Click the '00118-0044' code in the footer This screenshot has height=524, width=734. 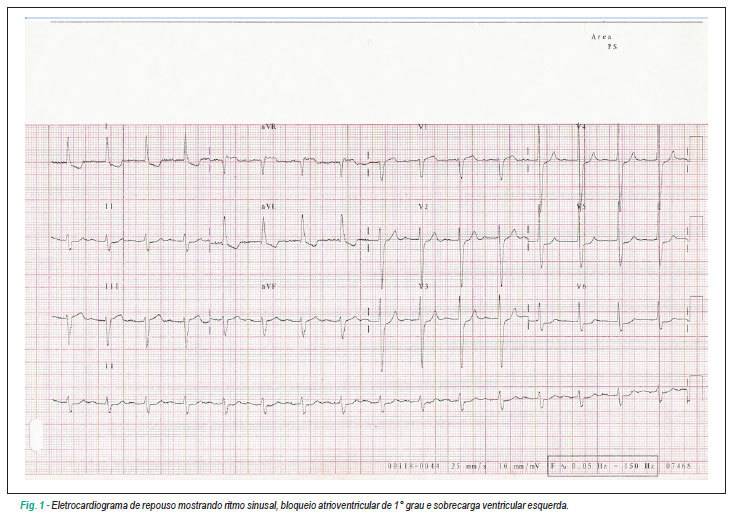click(x=414, y=466)
